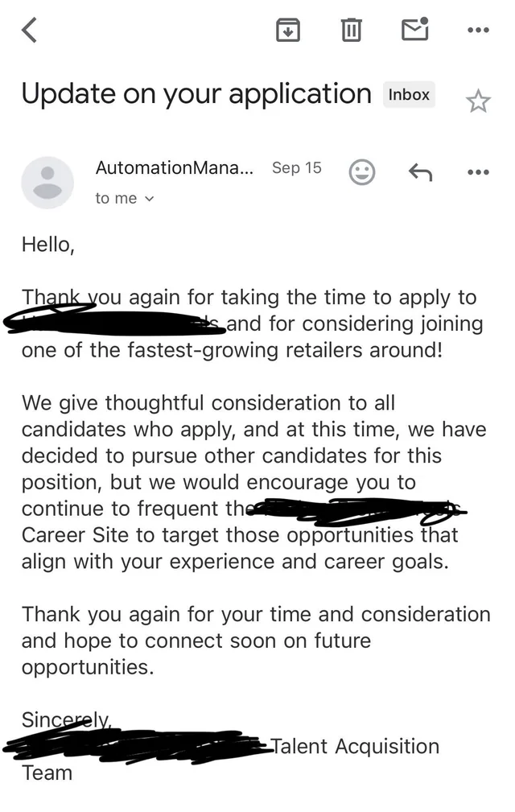Reply to the email

(x=419, y=171)
